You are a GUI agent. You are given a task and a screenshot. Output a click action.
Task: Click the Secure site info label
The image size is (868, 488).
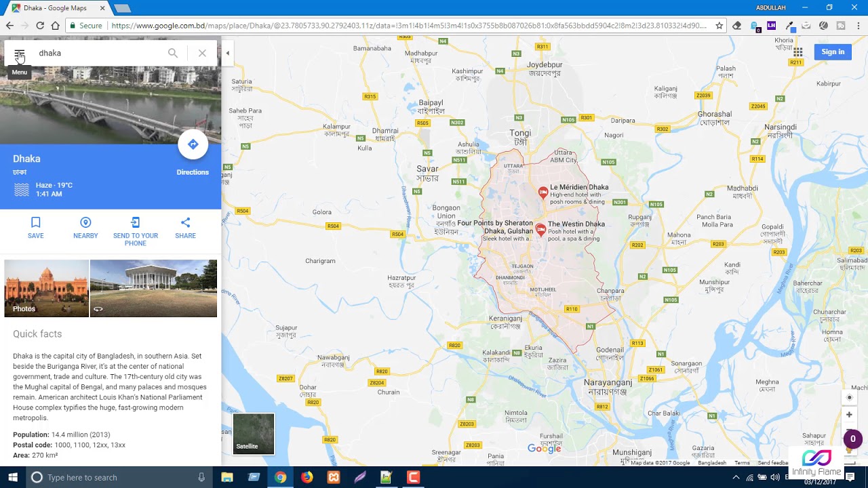85,26
